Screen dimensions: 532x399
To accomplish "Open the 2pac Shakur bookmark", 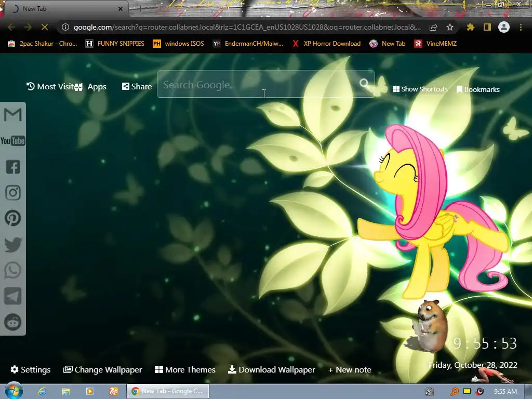I will [43, 44].
